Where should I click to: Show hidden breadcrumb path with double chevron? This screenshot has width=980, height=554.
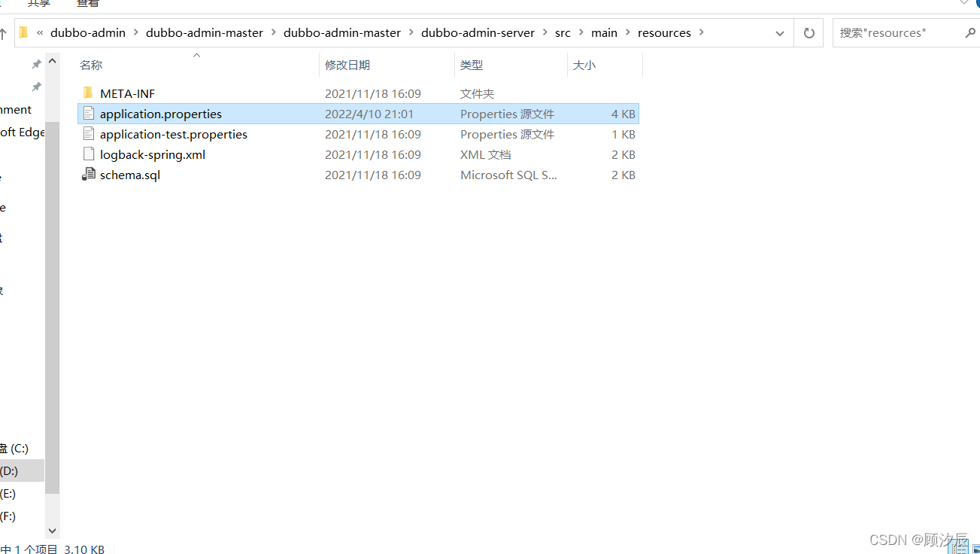[40, 32]
